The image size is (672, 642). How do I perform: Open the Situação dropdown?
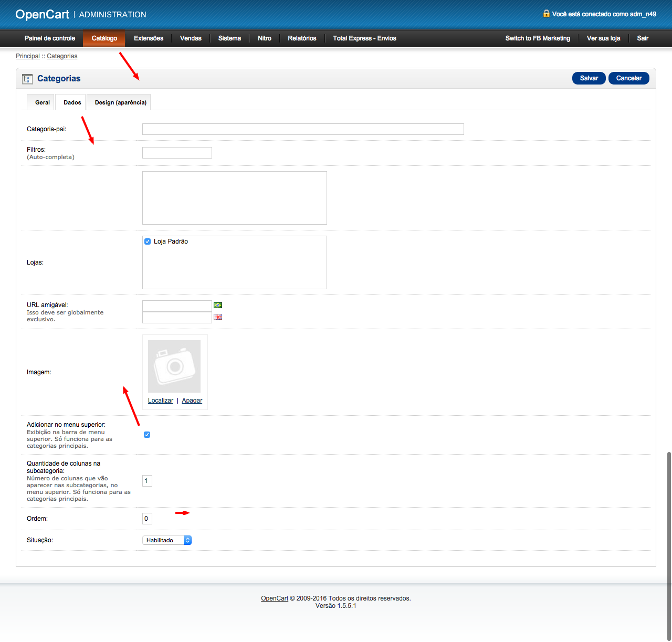[x=167, y=540]
